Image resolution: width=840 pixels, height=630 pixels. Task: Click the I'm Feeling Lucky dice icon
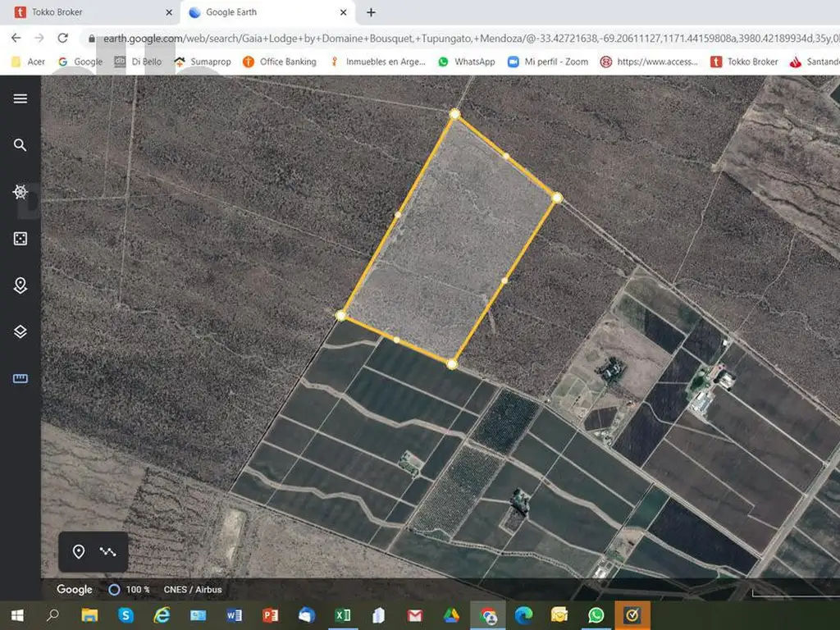point(21,239)
